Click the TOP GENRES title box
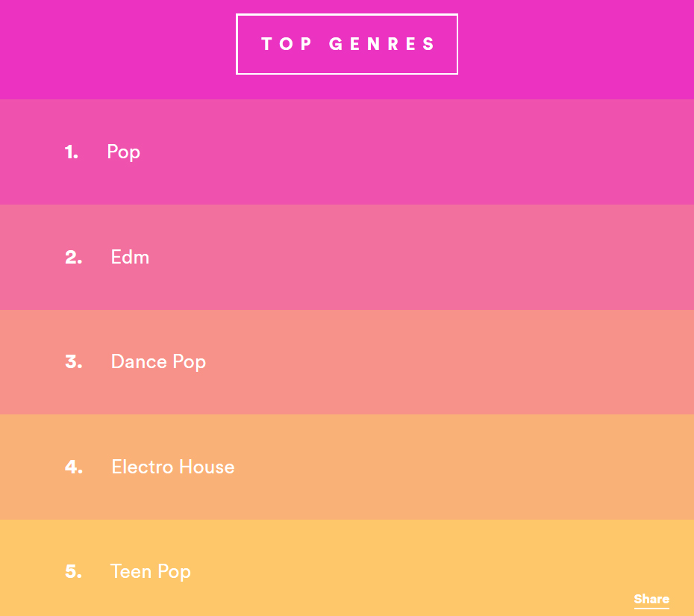Screen dimensions: 694x616 pos(347,44)
